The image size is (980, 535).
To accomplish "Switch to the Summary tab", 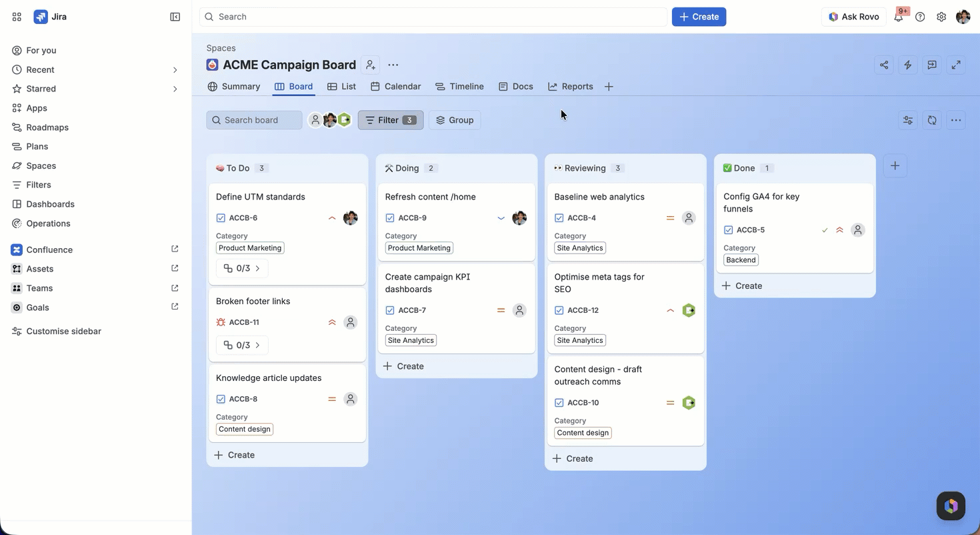I will [234, 87].
